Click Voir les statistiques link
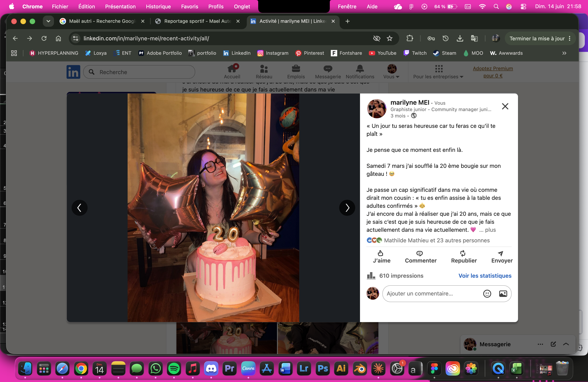 coord(485,276)
